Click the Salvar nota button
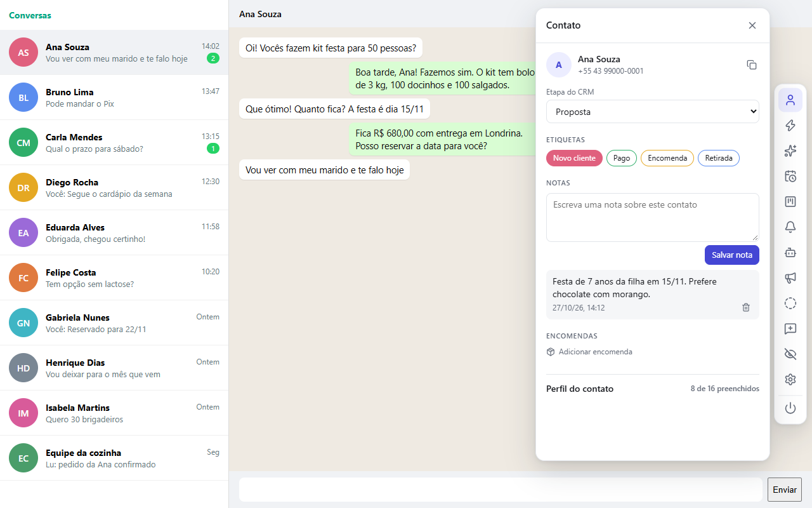The height and width of the screenshot is (508, 812). click(732, 255)
